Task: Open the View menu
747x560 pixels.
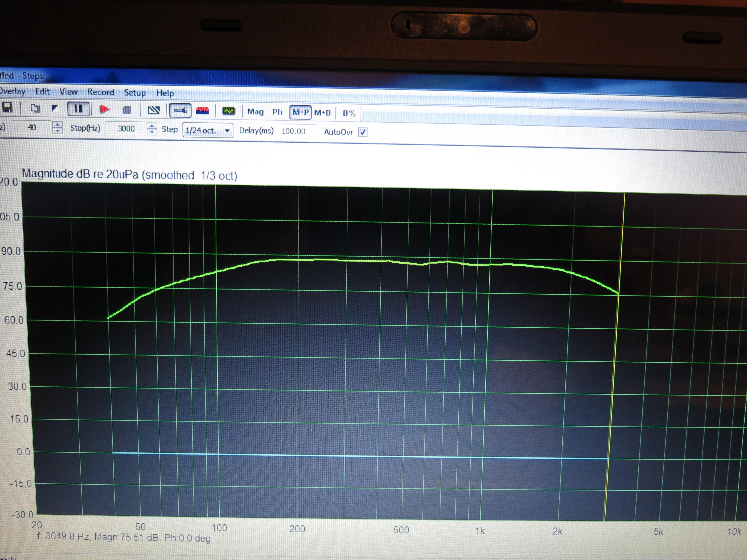Action: point(69,92)
